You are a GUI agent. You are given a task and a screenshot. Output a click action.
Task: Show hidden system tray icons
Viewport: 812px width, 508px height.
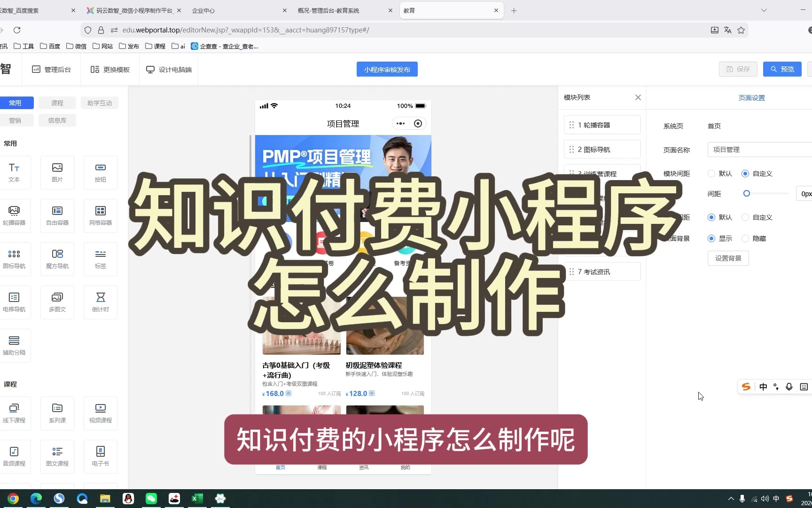731,499
